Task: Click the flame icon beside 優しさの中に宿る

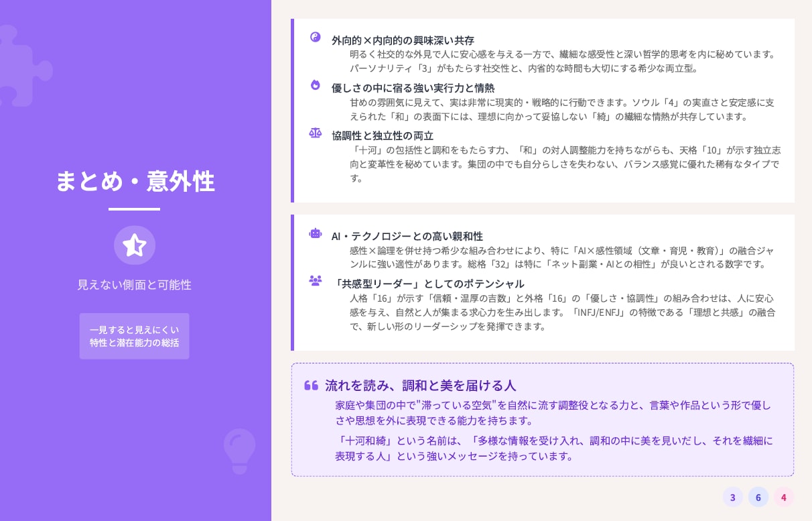Action: pyautogui.click(x=316, y=84)
